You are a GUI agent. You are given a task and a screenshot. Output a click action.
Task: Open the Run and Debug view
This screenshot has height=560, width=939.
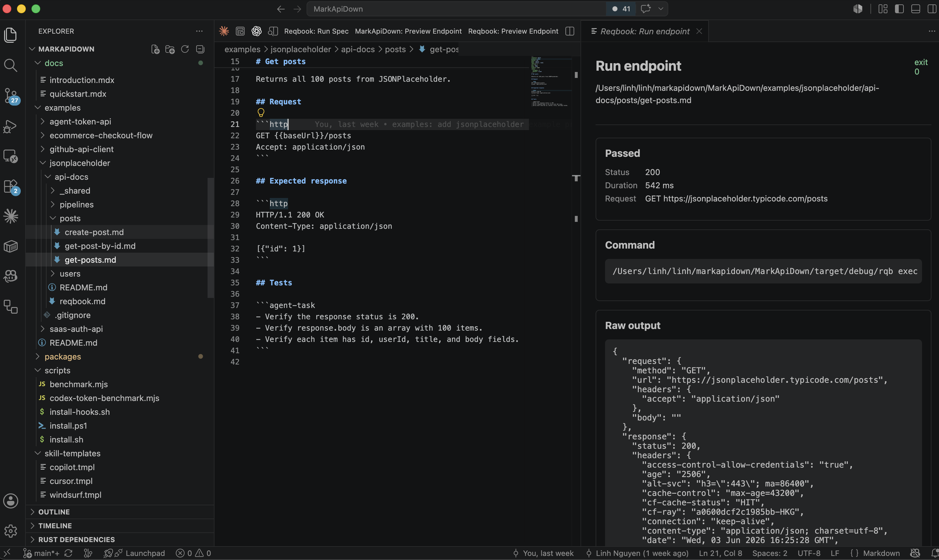tap(11, 126)
